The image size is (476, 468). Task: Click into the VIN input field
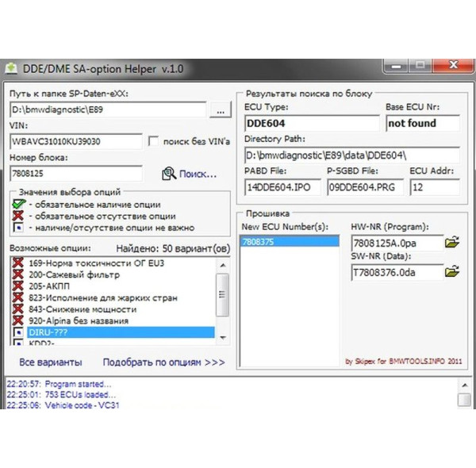[75, 141]
